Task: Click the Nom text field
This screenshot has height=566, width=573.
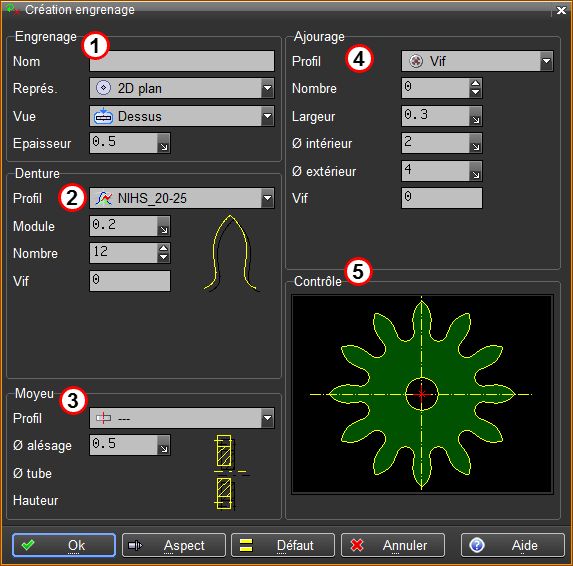Action: [182, 61]
